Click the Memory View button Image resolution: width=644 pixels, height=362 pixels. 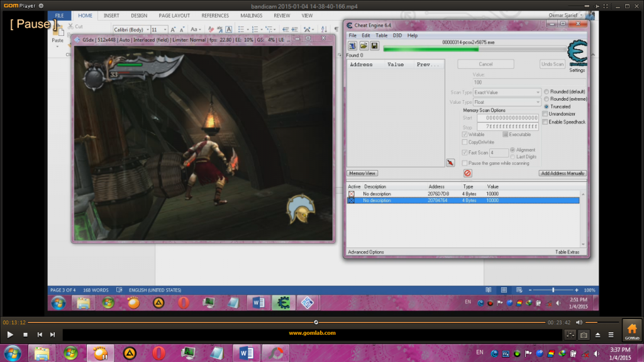pos(362,173)
